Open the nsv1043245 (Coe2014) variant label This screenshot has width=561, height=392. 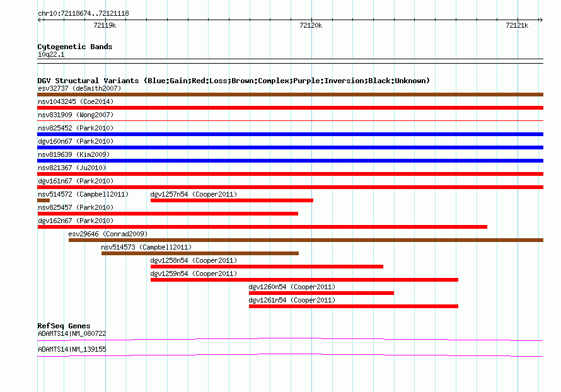76,101
